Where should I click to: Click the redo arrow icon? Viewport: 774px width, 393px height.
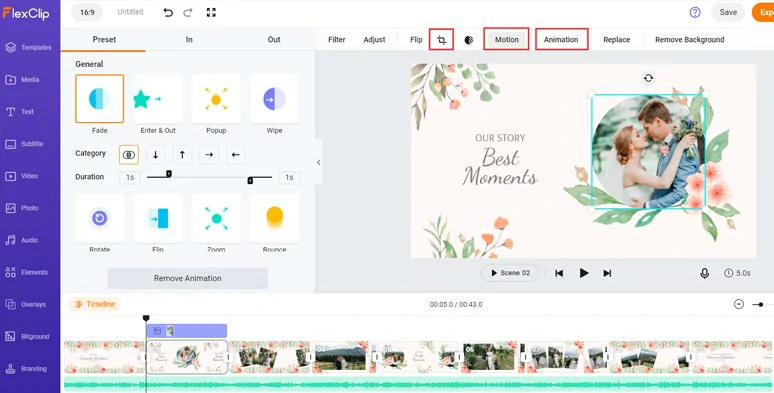(x=188, y=12)
